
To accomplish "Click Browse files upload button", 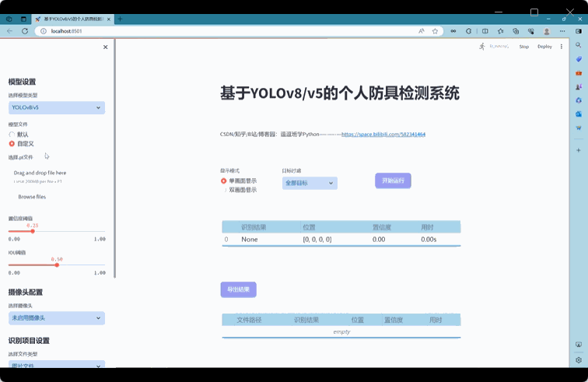I will pos(32,197).
